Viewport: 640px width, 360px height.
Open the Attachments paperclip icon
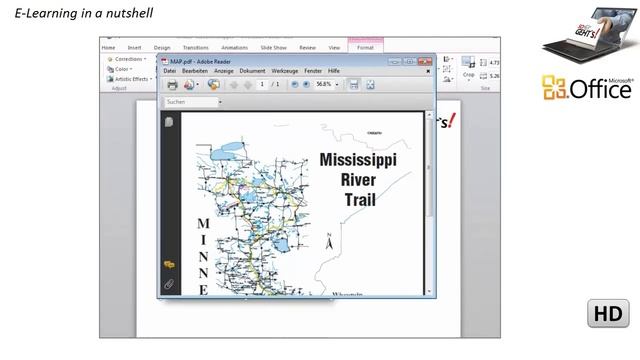(x=169, y=284)
